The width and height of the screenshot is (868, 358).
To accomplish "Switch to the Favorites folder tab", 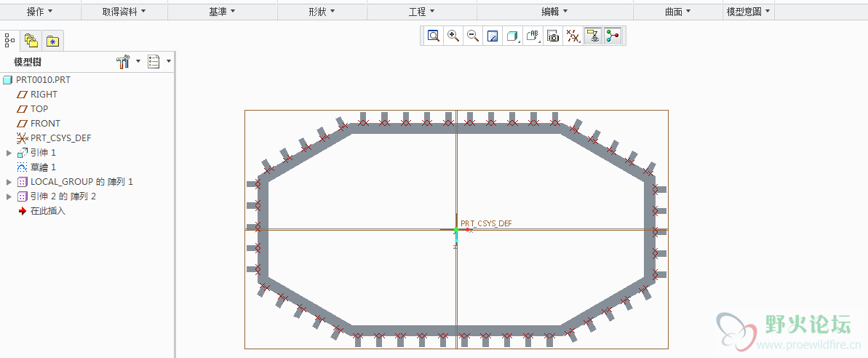I will [x=53, y=41].
